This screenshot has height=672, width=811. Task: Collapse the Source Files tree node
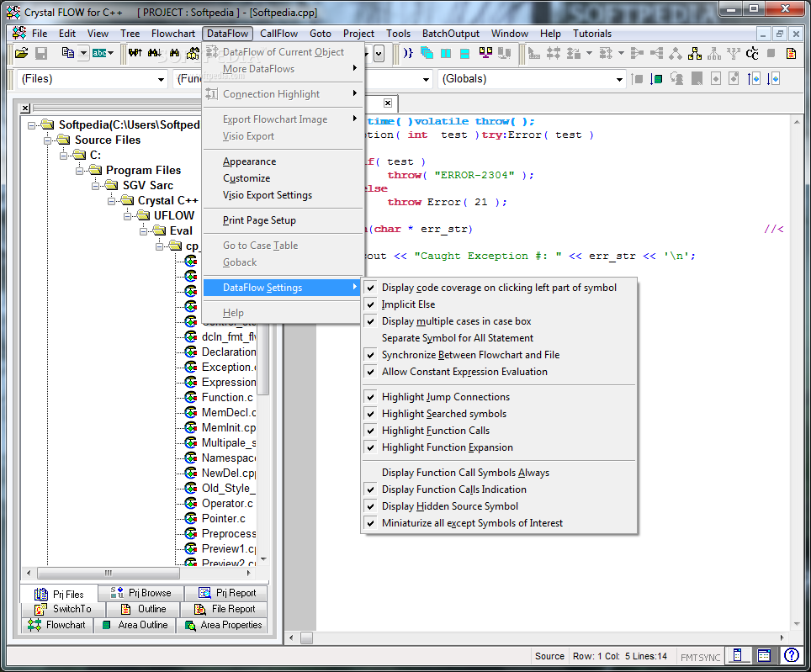click(48, 140)
